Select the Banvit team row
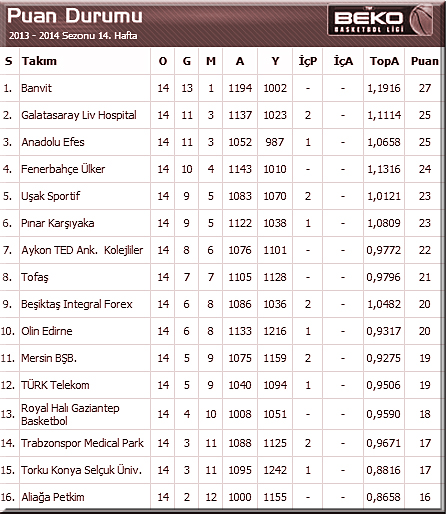Screen dimensions: 446x514 point(220,88)
